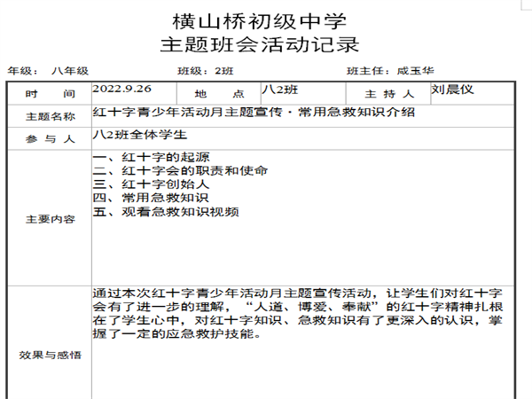Click line 一、红十字的起源
The height and width of the screenshot is (399, 532).
click(152, 157)
